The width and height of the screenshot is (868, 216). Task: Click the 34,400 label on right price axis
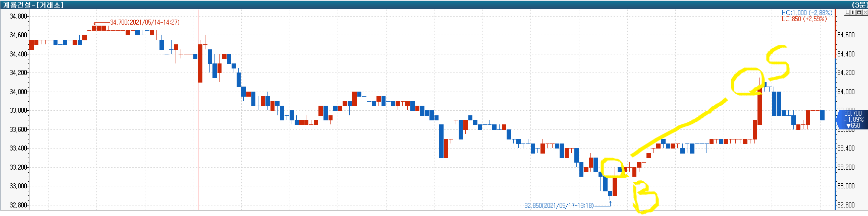(846, 54)
